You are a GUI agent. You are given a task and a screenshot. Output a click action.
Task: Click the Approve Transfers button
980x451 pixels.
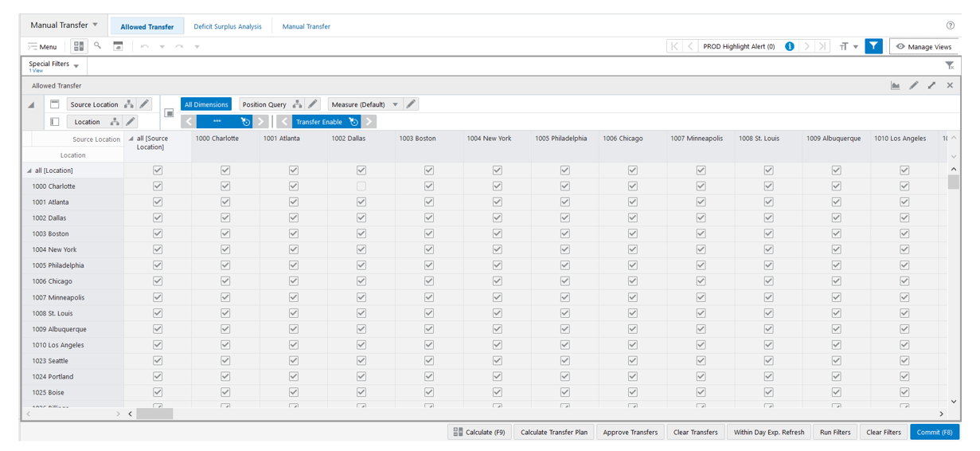[630, 432]
